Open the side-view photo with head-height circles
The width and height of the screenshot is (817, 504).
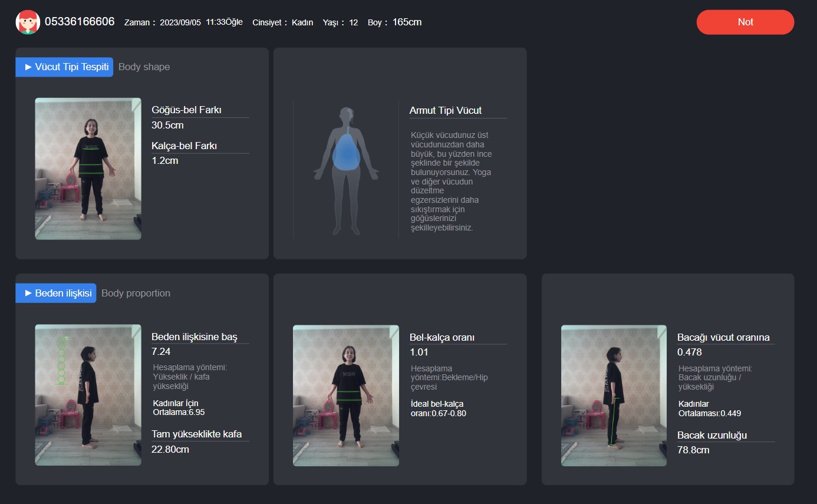[x=88, y=395]
